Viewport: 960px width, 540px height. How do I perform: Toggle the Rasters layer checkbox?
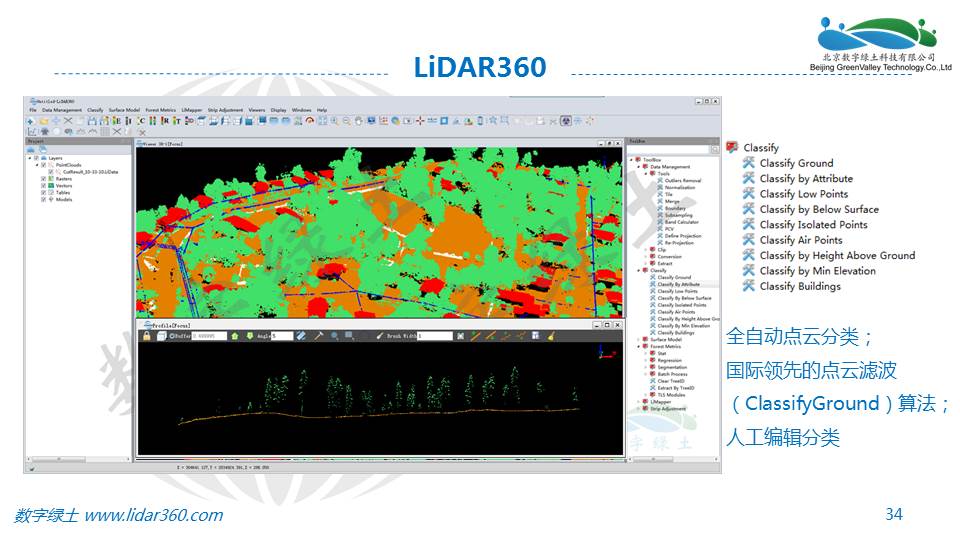click(43, 179)
